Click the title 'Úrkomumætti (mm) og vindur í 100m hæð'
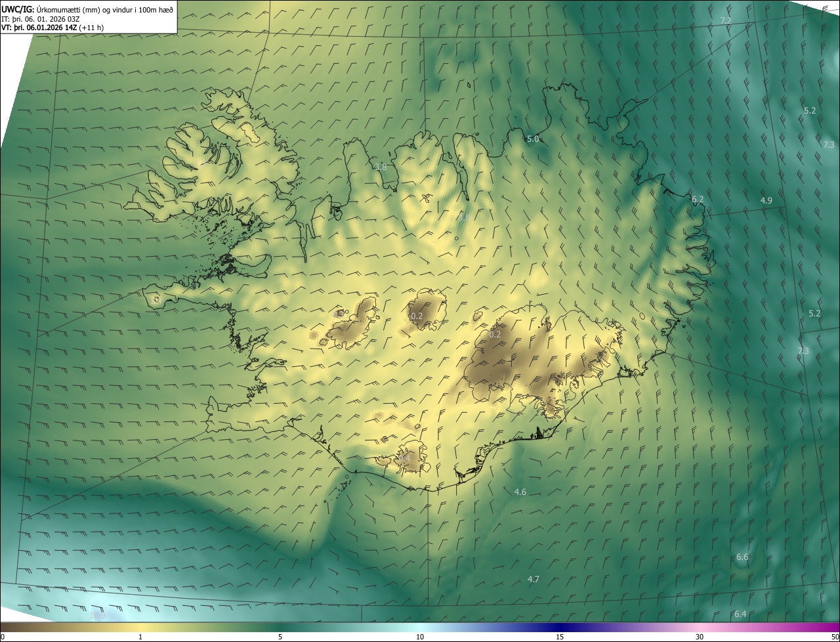Viewport: 840px width, 642px height. click(x=105, y=9)
